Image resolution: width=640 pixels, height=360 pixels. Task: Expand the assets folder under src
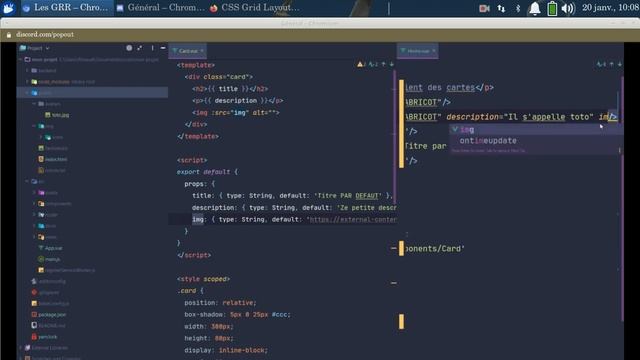pyautogui.click(x=34, y=192)
